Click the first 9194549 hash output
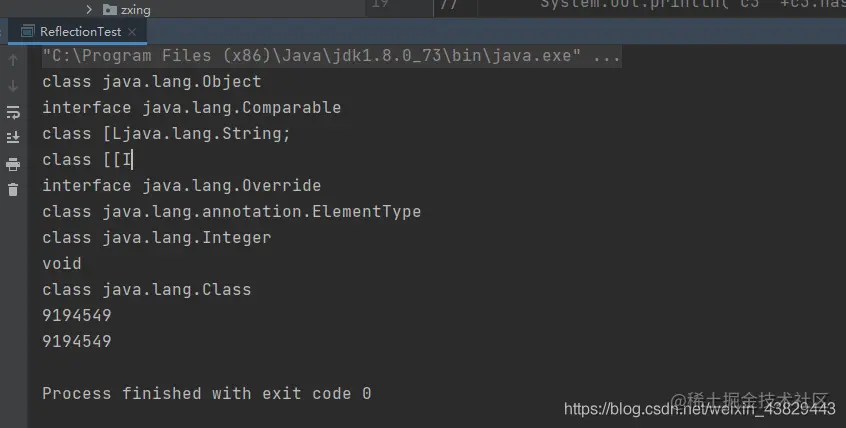846x428 pixels. [x=77, y=315]
